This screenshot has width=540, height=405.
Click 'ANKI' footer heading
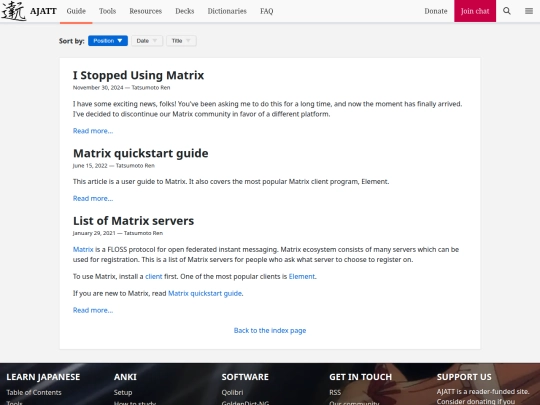(x=125, y=377)
